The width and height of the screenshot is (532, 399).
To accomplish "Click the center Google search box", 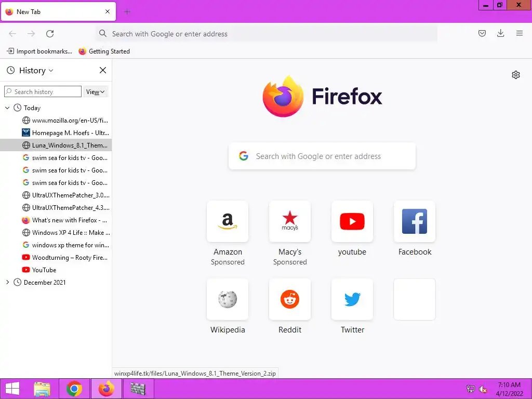I will pos(322,156).
